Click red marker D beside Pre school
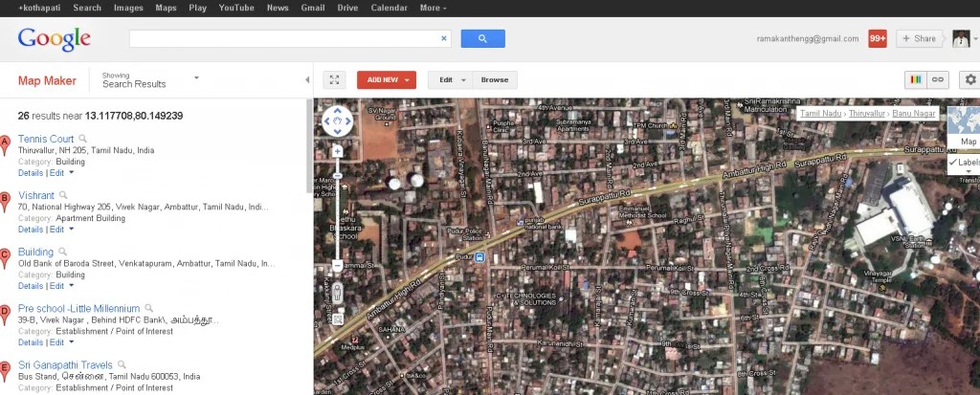 click(5, 315)
